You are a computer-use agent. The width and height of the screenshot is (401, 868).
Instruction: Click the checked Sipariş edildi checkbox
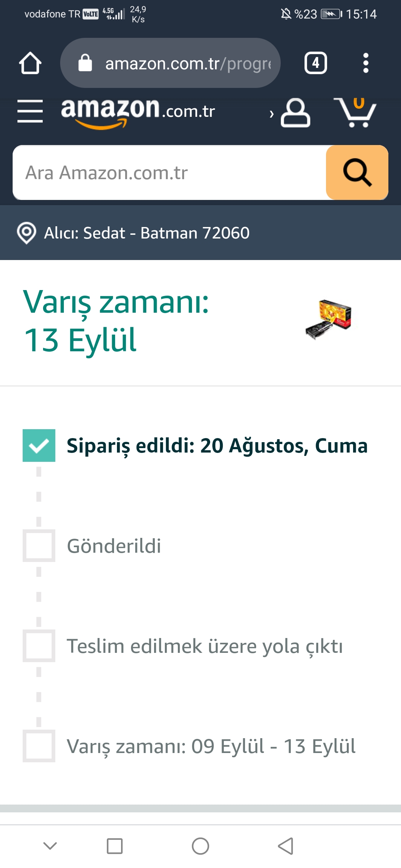point(39,445)
